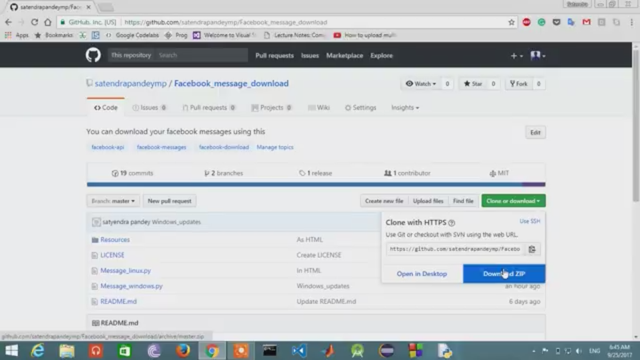This screenshot has width=640, height=360.
Task: Click the browser home icon
Action: 48,22
